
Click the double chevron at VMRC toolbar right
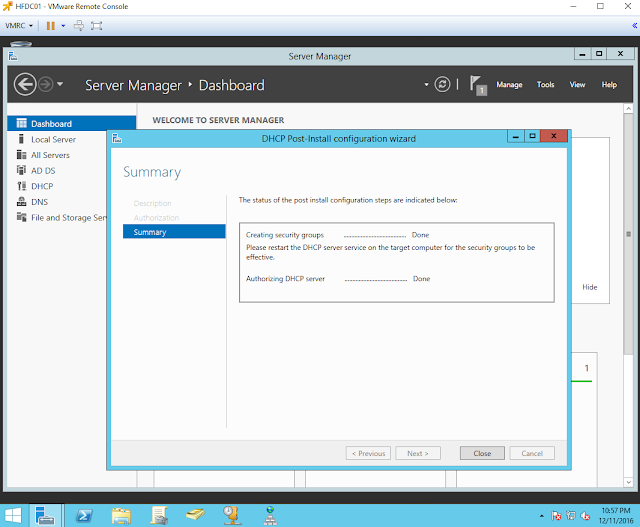coord(635,25)
